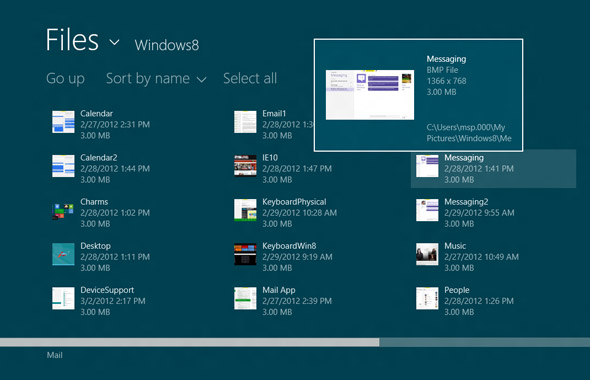Click the 2/28/2012 1:02 PM date
Viewport: 590px width, 380px height.
point(115,213)
